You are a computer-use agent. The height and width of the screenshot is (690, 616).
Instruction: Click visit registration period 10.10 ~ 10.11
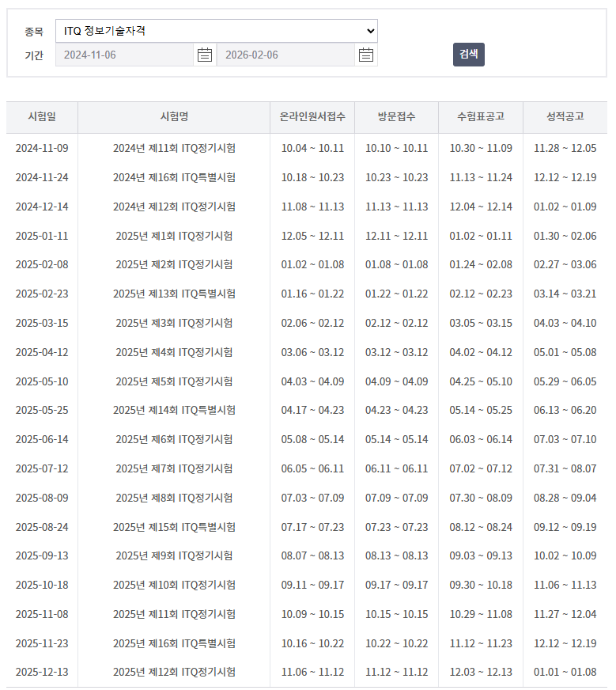coord(397,148)
